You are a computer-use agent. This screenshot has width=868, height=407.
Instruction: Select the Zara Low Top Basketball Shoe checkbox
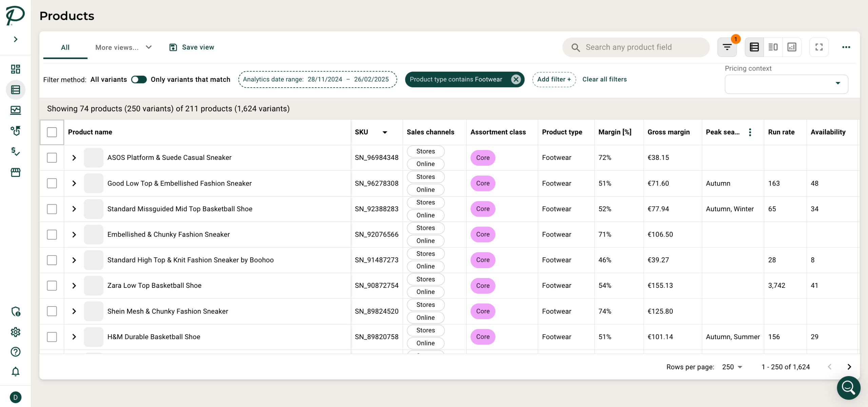click(x=52, y=285)
